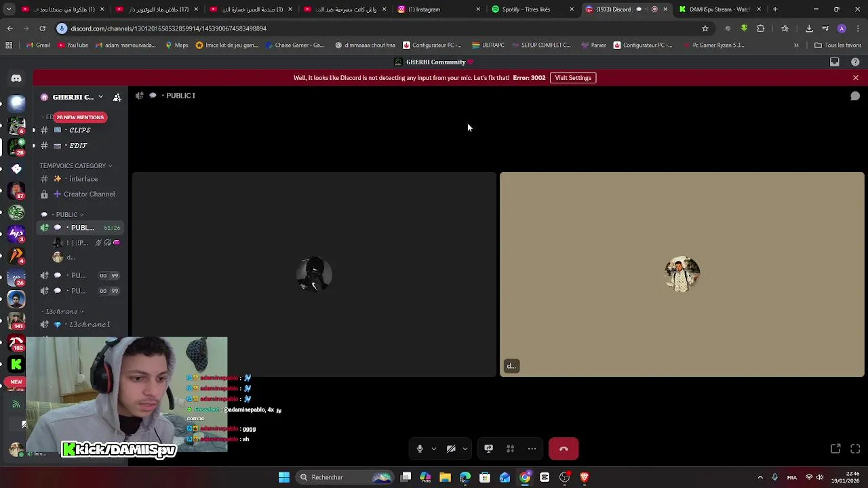Open camera options arrow
Image resolution: width=868 pixels, height=488 pixels.
point(465,449)
